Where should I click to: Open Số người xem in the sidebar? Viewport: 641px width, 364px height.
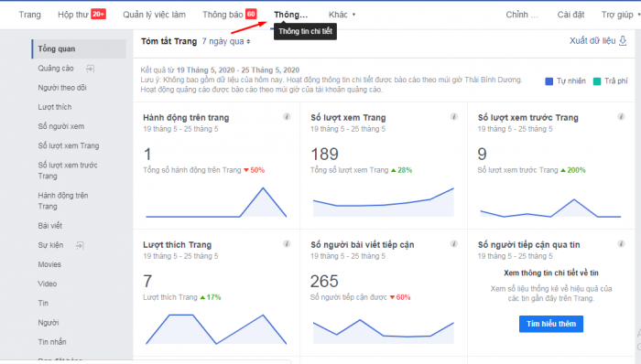click(x=61, y=126)
